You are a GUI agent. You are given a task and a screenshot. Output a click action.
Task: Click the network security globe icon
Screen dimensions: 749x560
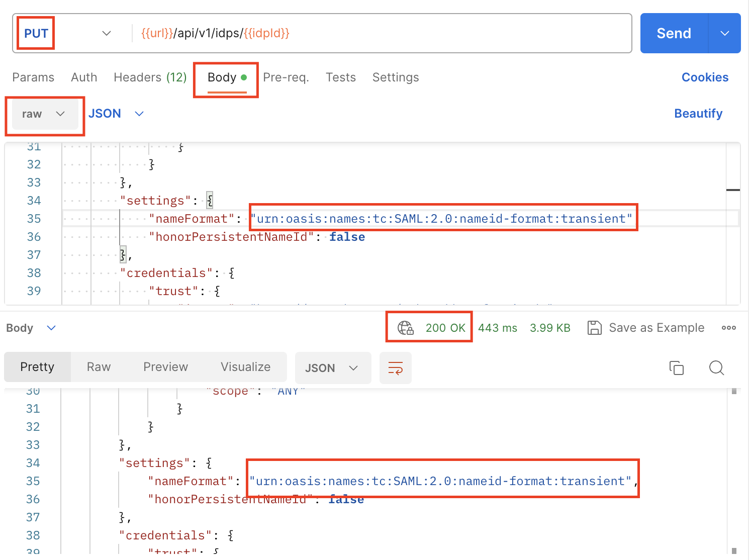click(x=405, y=328)
